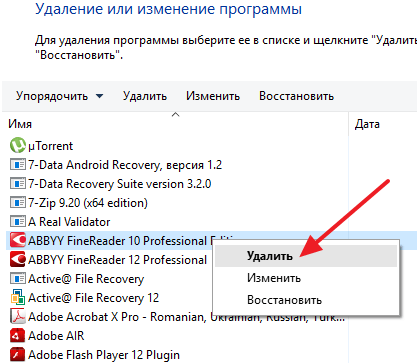Image resolution: width=417 pixels, height=363 pixels.
Task: Click the µTorrent program icon
Action: point(18,145)
